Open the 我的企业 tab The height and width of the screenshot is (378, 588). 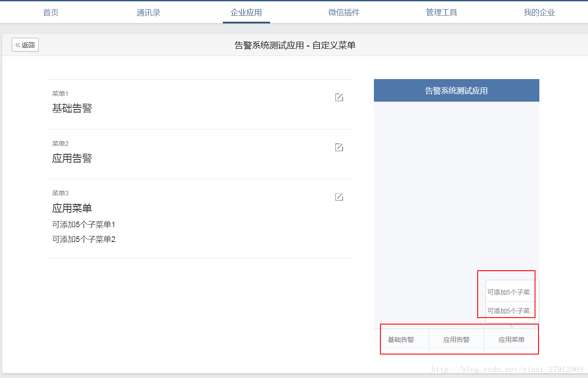point(539,13)
